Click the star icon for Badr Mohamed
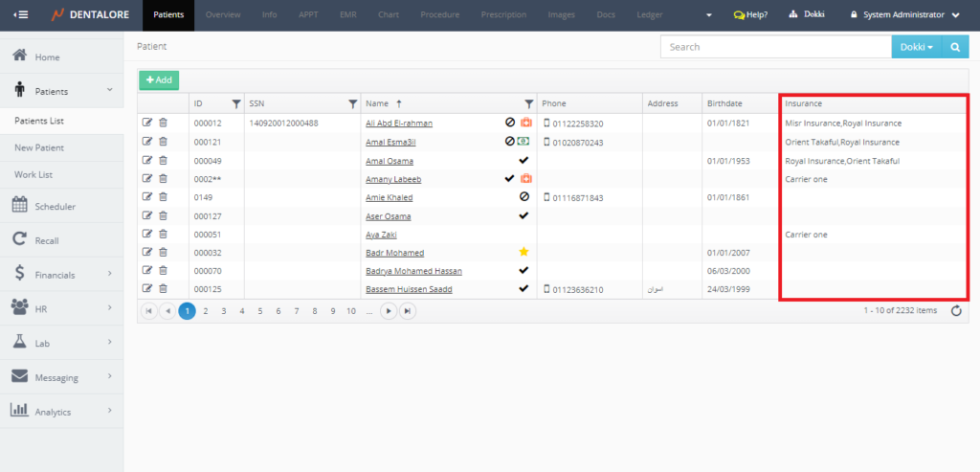 [x=523, y=253]
